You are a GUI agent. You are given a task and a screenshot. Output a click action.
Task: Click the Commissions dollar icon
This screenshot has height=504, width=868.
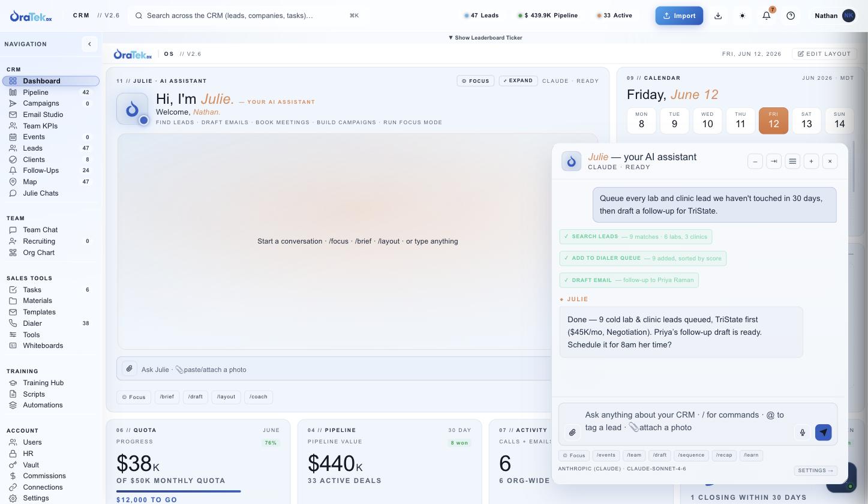(13, 476)
